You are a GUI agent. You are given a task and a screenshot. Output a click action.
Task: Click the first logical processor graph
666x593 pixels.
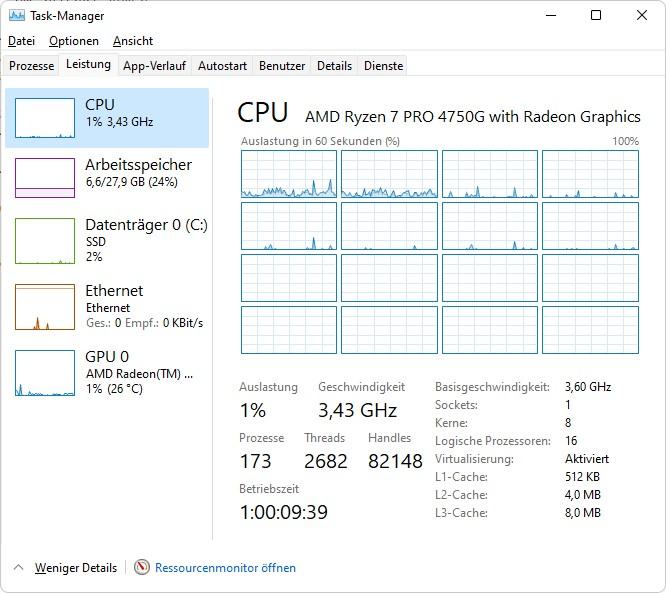click(x=289, y=174)
